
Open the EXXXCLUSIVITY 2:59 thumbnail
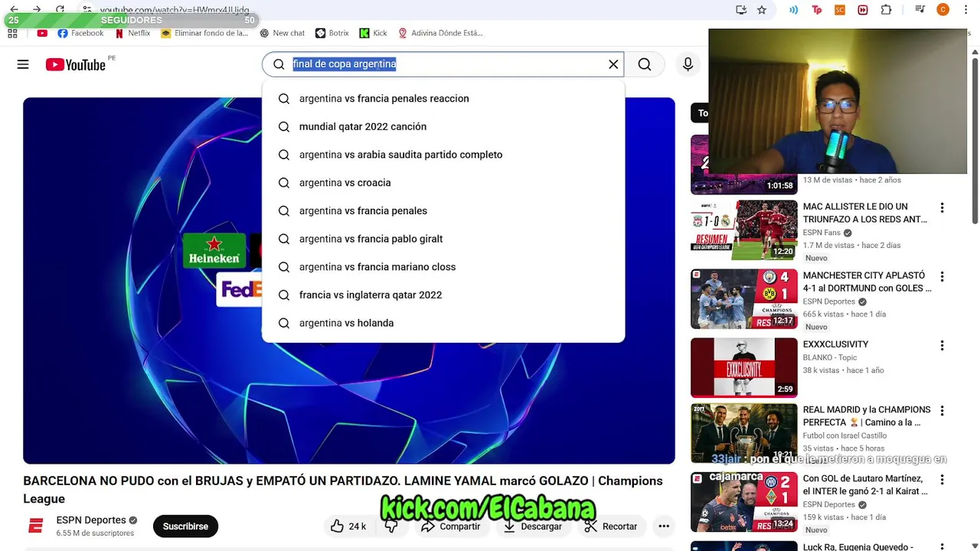point(744,368)
